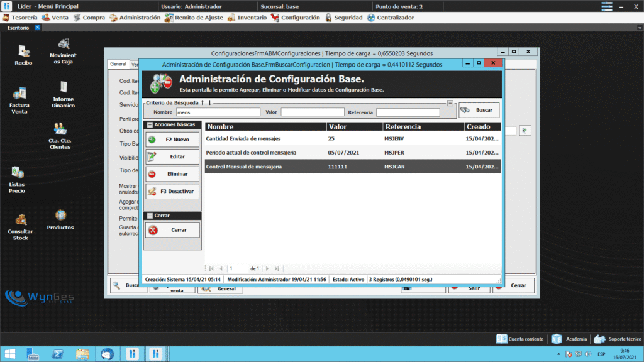Open Cta. Cte. Clientes icon

tap(60, 134)
